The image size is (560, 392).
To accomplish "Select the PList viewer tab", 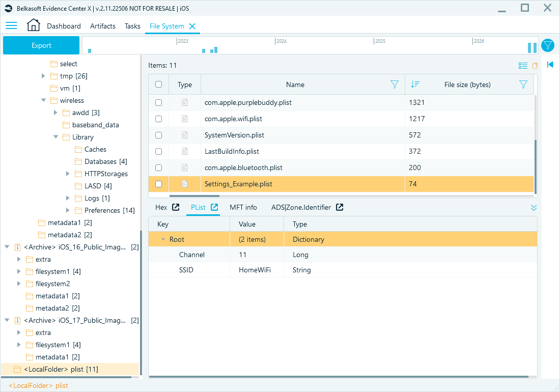I will (198, 207).
